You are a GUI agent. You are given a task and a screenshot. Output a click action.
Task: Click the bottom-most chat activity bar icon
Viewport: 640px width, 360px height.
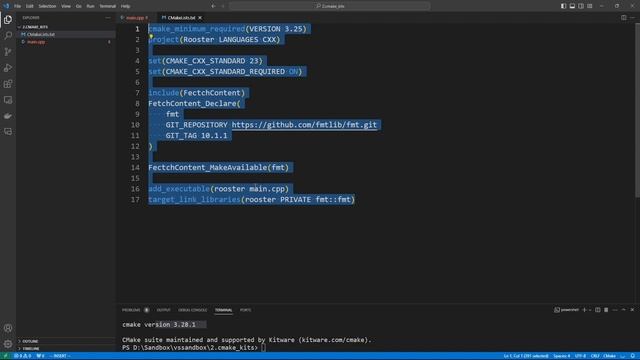[x=8, y=131]
